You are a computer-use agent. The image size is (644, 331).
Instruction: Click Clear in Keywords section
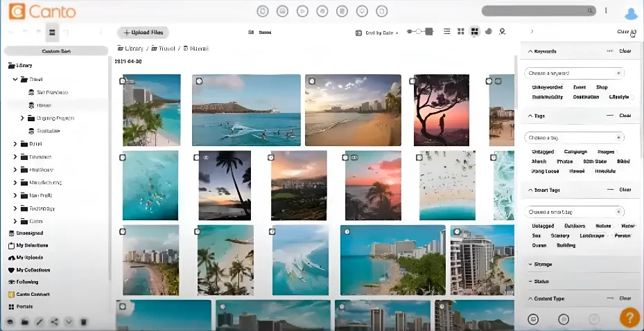coord(625,51)
